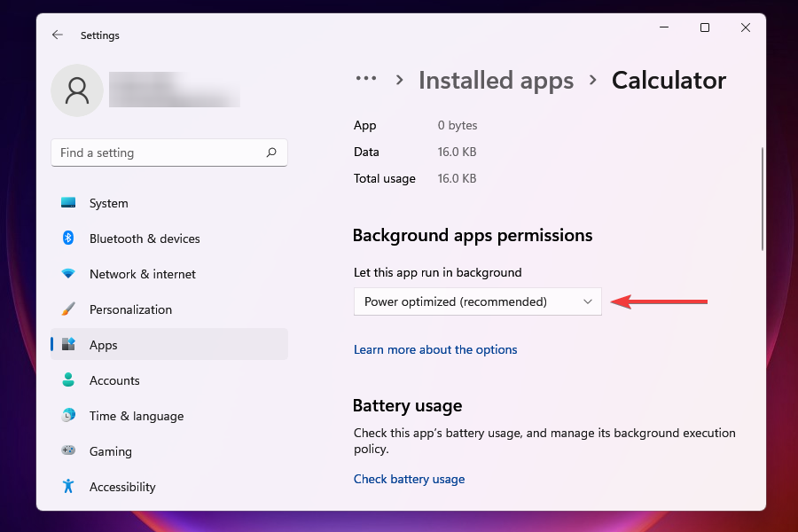Click the Gaming controller icon

click(68, 451)
